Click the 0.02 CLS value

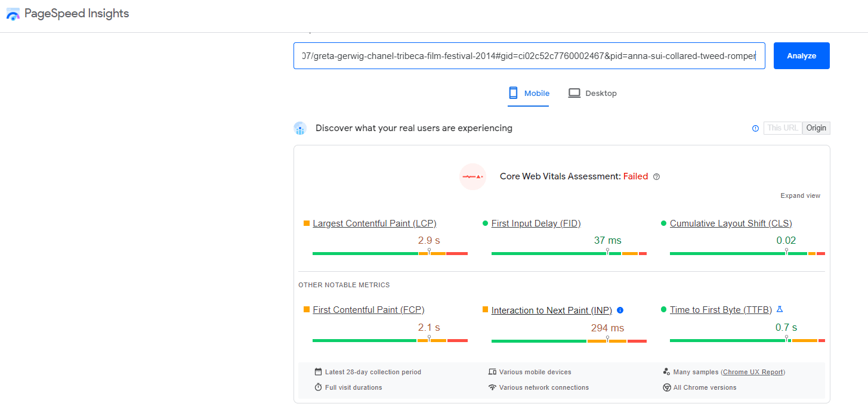coord(786,241)
